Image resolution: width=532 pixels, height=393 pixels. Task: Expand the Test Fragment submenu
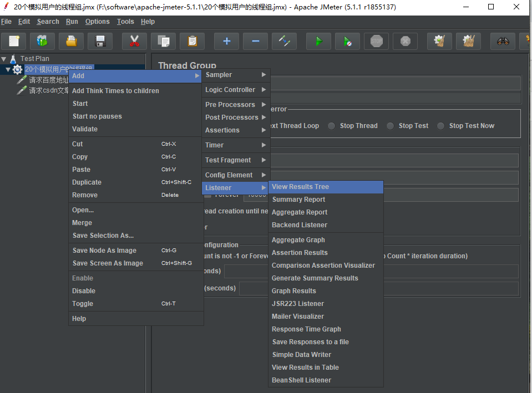236,160
